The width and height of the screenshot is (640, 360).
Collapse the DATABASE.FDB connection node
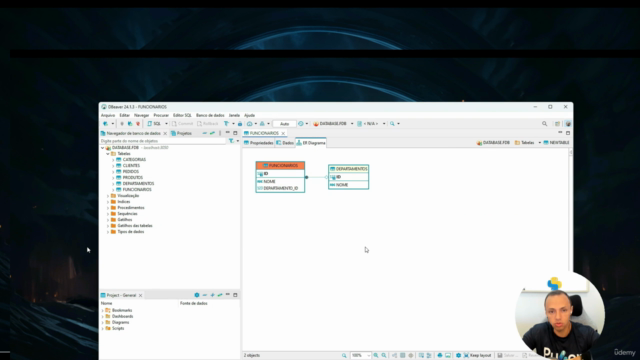click(103, 148)
